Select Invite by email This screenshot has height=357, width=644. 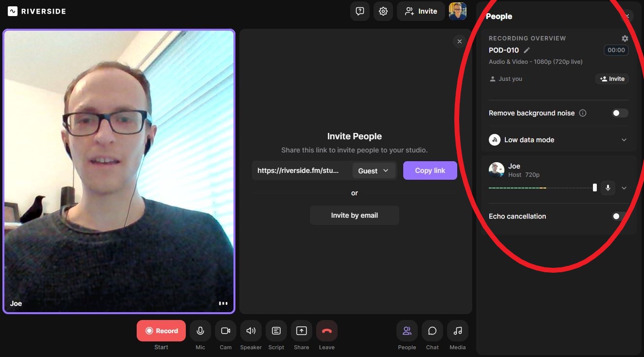pos(354,215)
